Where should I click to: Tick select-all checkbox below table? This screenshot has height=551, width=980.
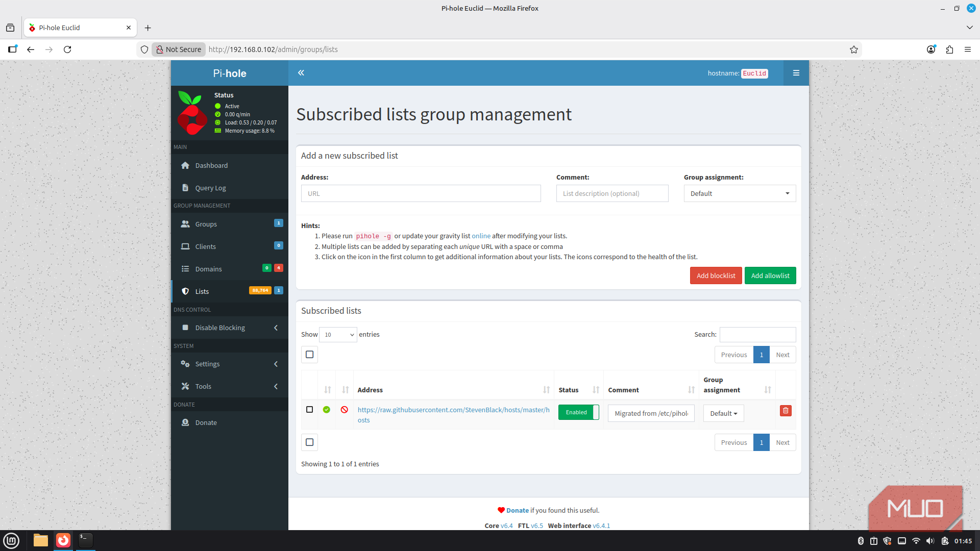pyautogui.click(x=309, y=442)
